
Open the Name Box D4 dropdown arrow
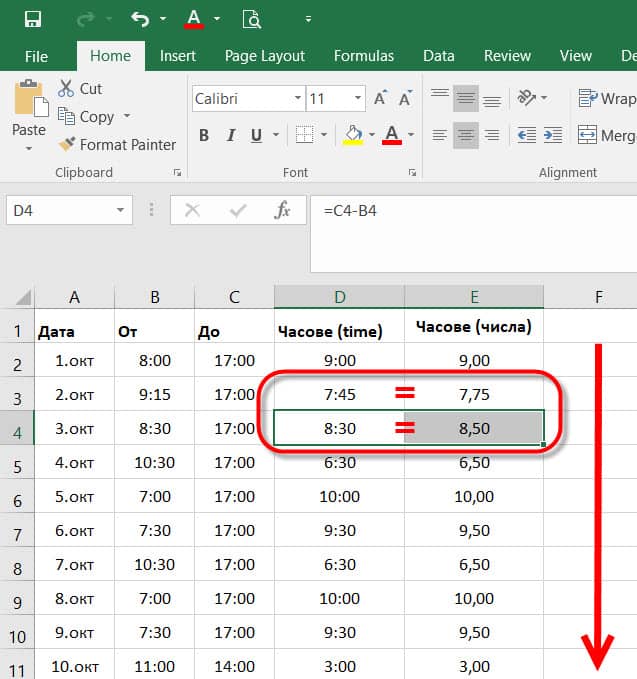point(120,210)
